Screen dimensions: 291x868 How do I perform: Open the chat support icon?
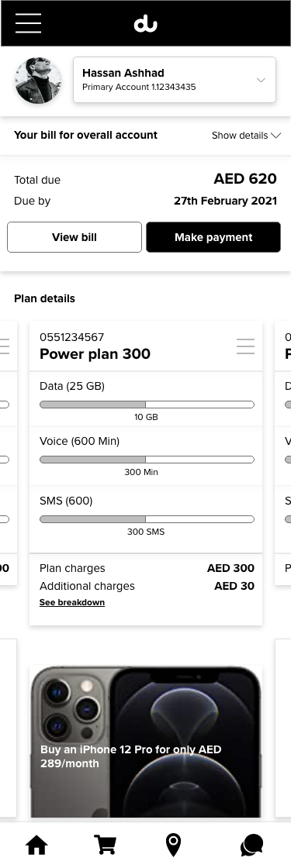pos(251,846)
